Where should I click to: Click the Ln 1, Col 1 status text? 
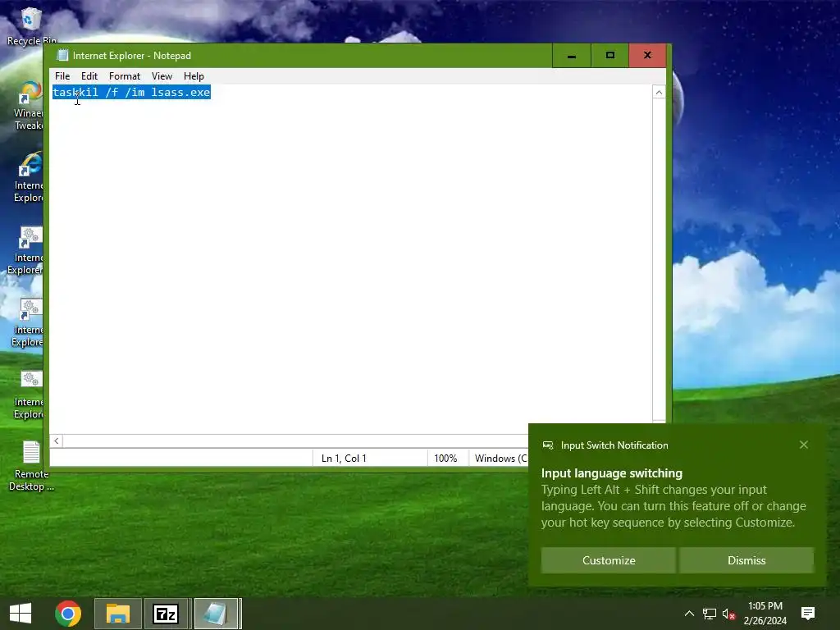click(344, 458)
